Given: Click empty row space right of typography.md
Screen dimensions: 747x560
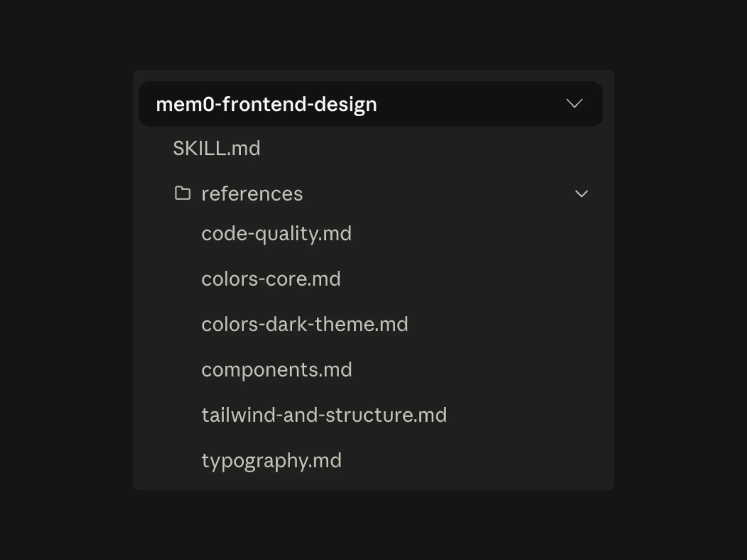Looking at the screenshot, I should tap(471, 461).
